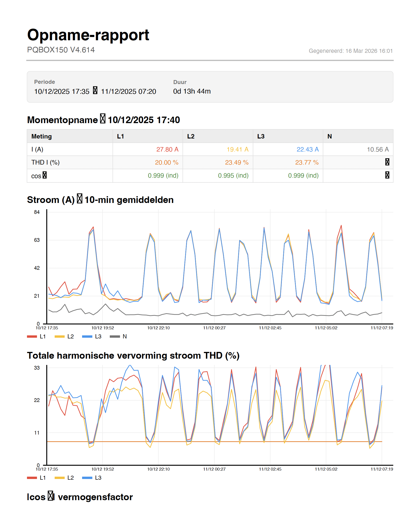Select the 10.56 A neutral current value
420x526 pixels.
click(378, 149)
